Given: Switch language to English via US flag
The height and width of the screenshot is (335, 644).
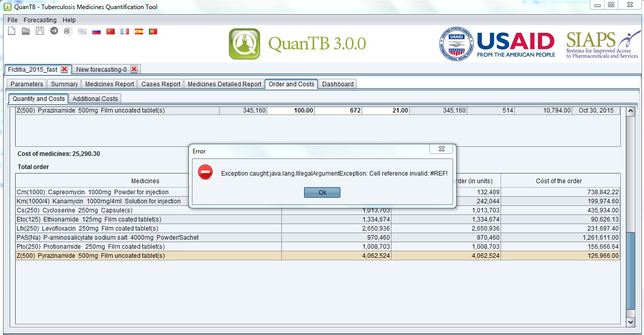Looking at the screenshot, I should [x=82, y=31].
